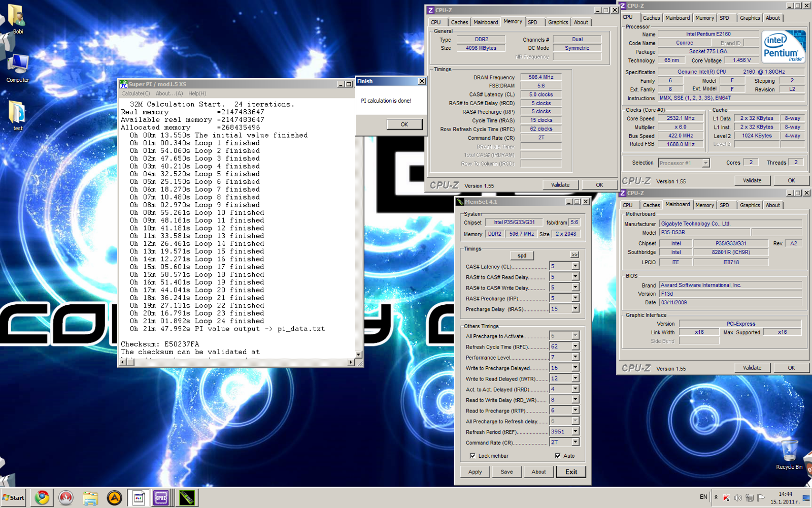
Task: Switch to CPU-Z taskbar button
Action: pyautogui.click(x=161, y=498)
